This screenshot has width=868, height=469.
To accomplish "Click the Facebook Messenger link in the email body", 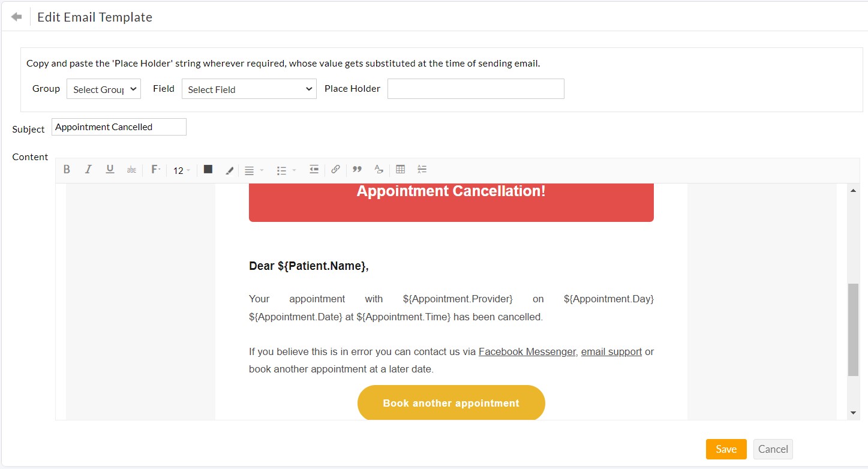I will [526, 351].
